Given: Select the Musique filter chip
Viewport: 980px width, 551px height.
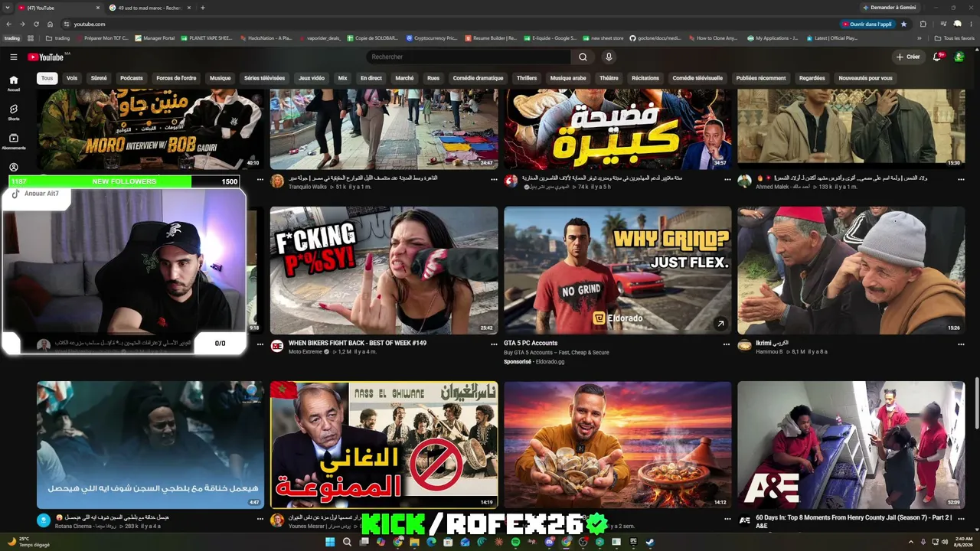Looking at the screenshot, I should tap(220, 78).
